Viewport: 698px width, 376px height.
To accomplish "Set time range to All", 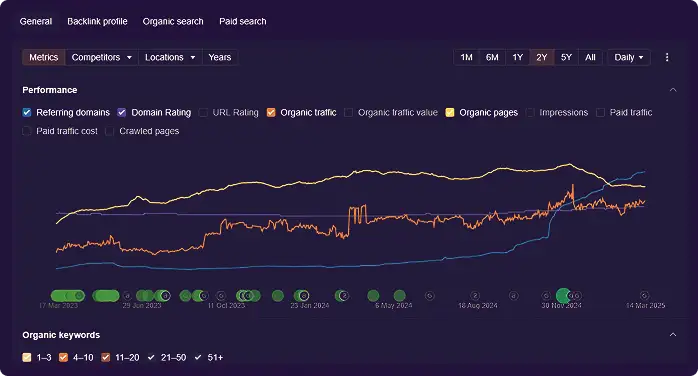I will 590,57.
